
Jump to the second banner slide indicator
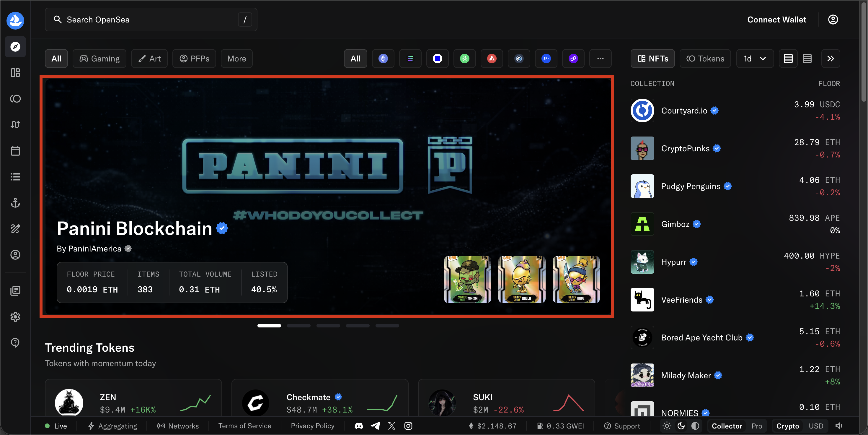pyautogui.click(x=298, y=325)
